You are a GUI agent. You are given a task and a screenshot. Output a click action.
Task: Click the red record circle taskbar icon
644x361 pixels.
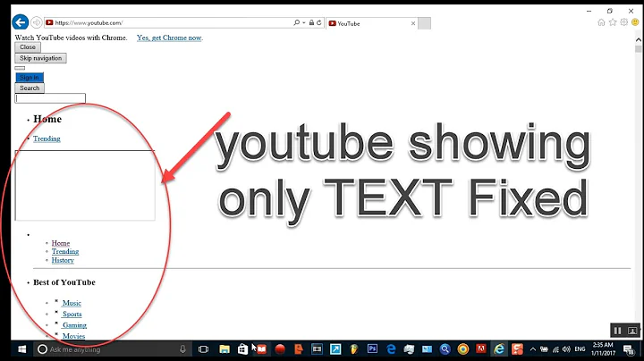280,349
